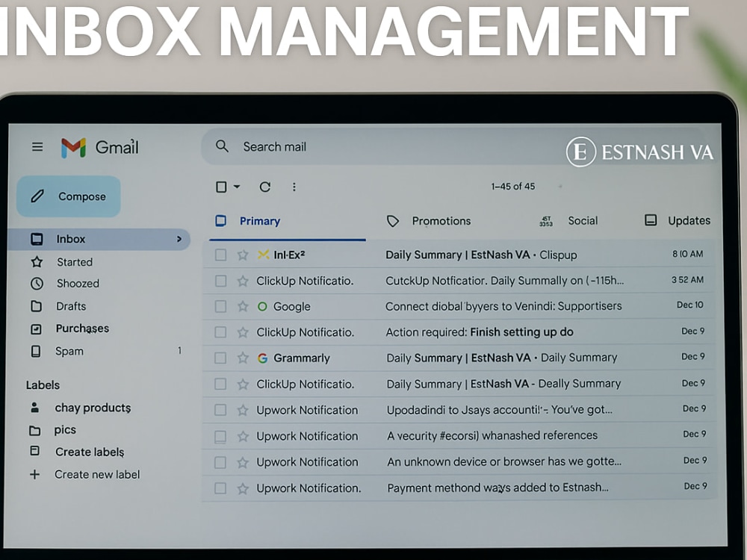
Task: Star the Google email
Action: pos(243,306)
